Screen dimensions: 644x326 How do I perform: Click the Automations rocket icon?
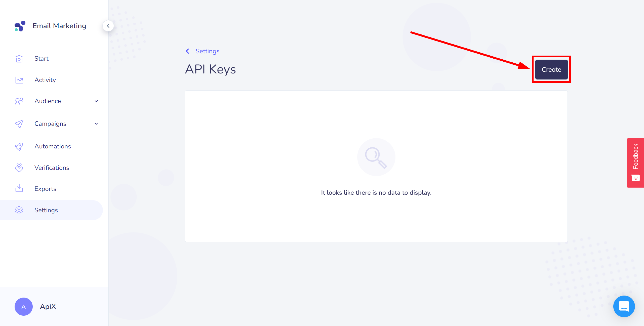pyautogui.click(x=19, y=146)
